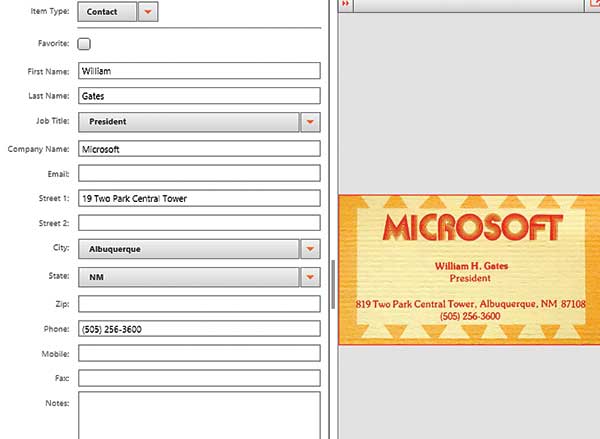The width and height of the screenshot is (600, 439).
Task: Click the red double-arrow collapse icon
Action: (x=346, y=5)
